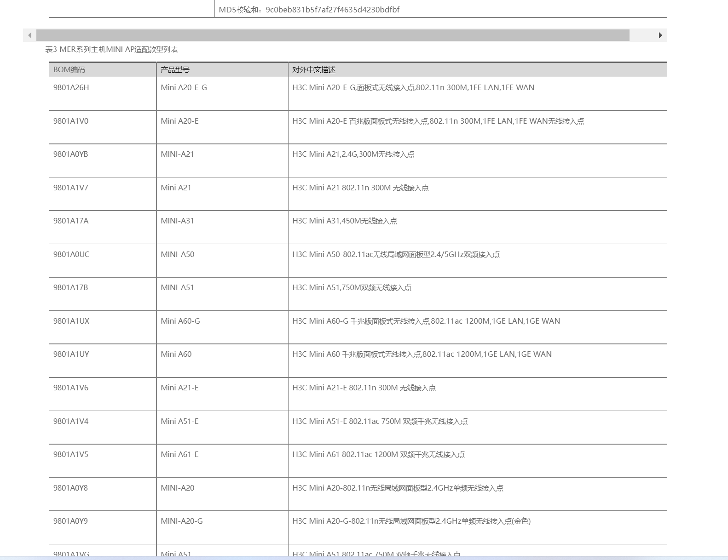This screenshot has width=728, height=560.
Task: Click the H3C Mini A20-E 百兆版 description
Action: [438, 121]
